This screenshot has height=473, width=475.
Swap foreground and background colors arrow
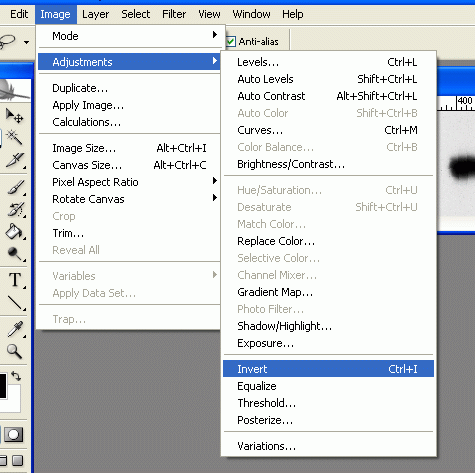coord(16,376)
